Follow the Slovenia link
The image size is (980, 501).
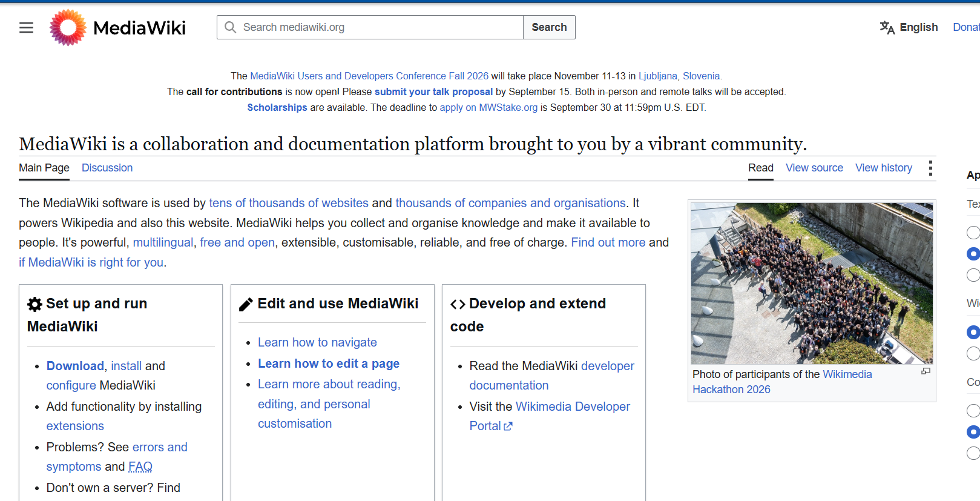701,76
